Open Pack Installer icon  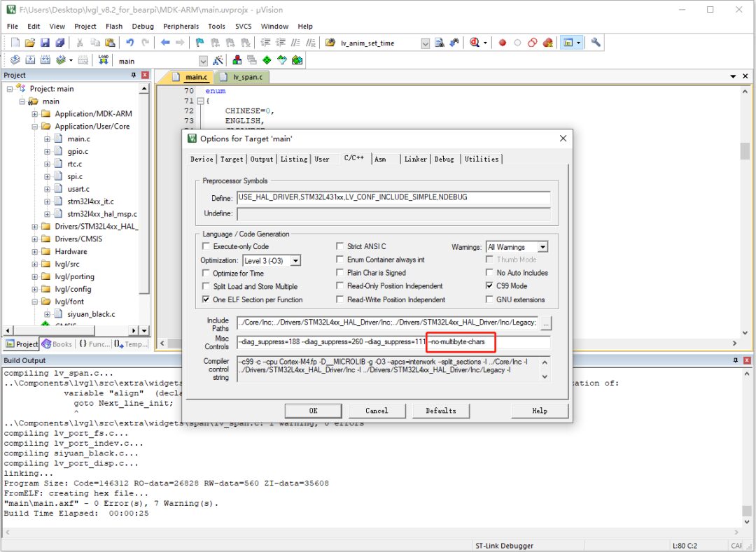click(297, 60)
